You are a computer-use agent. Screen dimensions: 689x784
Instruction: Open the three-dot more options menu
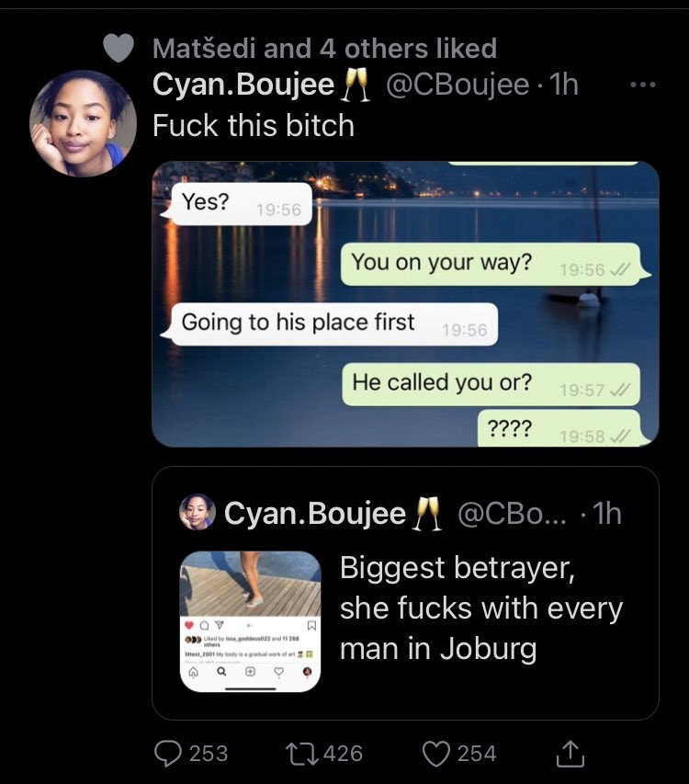tap(643, 85)
